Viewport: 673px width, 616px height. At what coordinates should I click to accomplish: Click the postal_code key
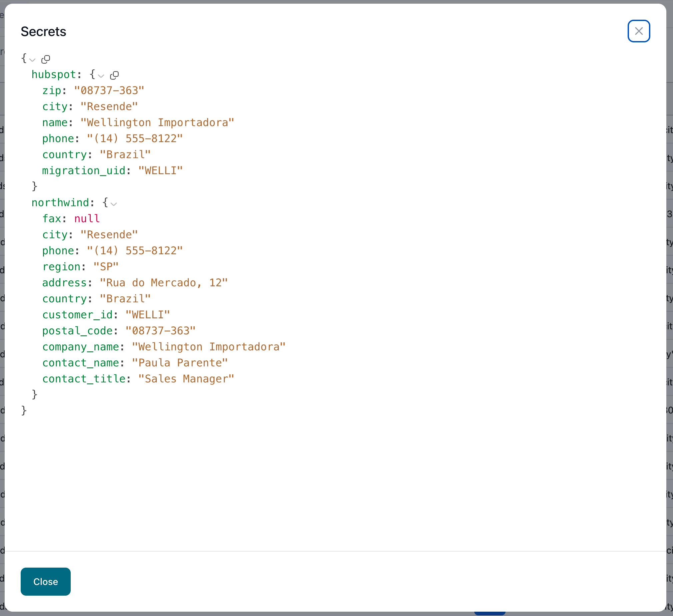click(x=77, y=331)
